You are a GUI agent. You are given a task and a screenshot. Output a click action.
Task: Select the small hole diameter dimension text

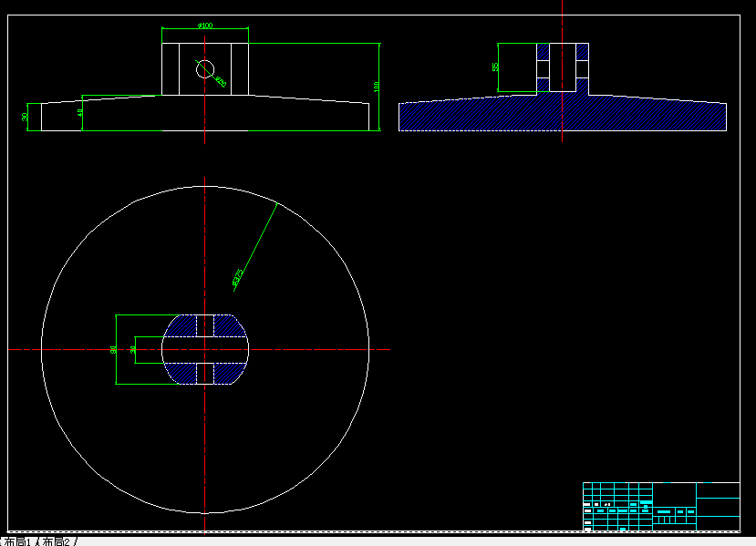pos(221,81)
